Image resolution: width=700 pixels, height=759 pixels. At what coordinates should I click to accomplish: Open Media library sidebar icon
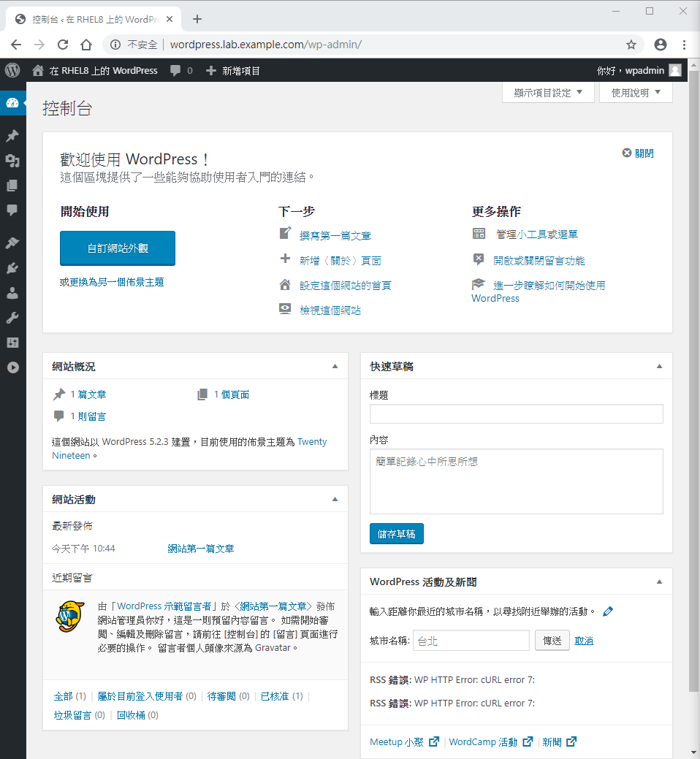pos(12,161)
